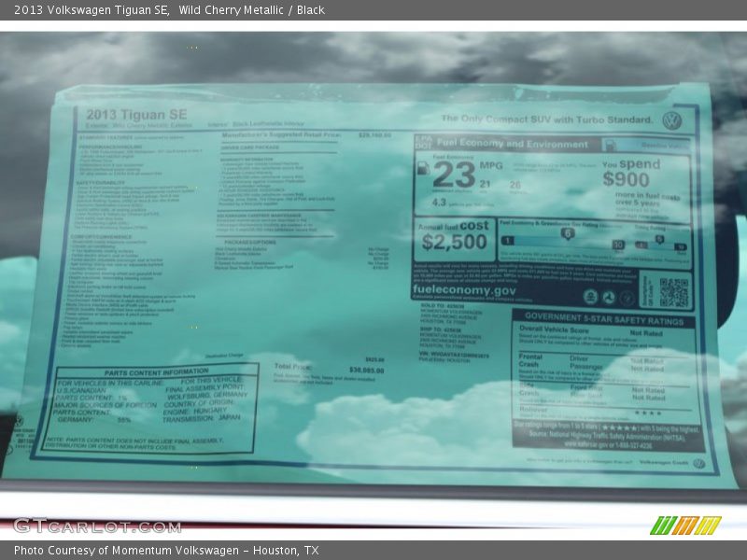This screenshot has height=560, width=747.
Task: Click 'WOLFSBURG, GERMANY' assembly point
Action: [207, 396]
